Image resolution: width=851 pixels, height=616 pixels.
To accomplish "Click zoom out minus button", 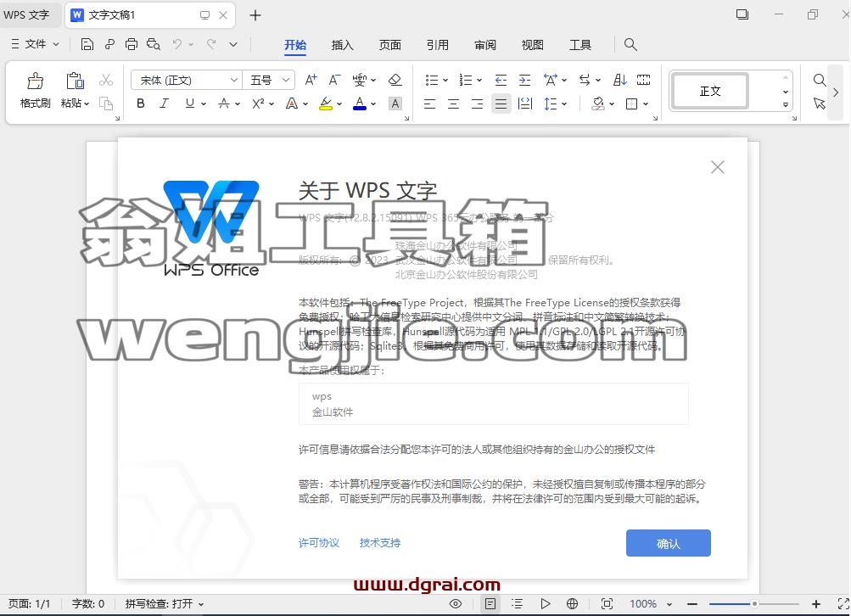I will (x=692, y=603).
